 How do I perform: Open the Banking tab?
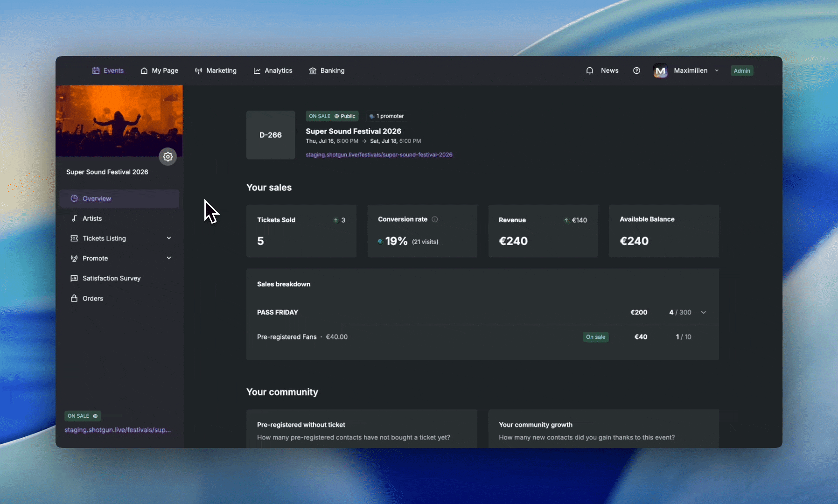[327, 70]
